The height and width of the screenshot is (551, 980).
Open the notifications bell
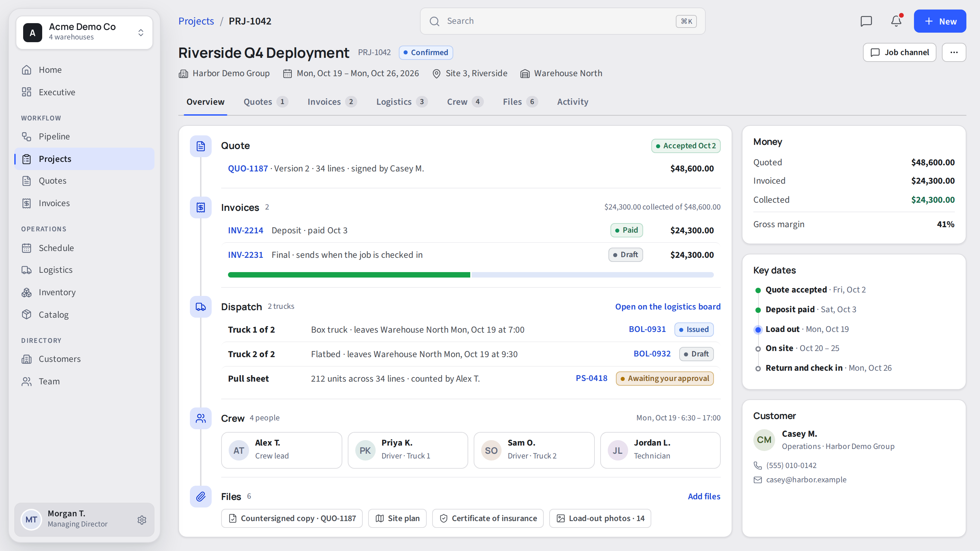click(x=896, y=21)
